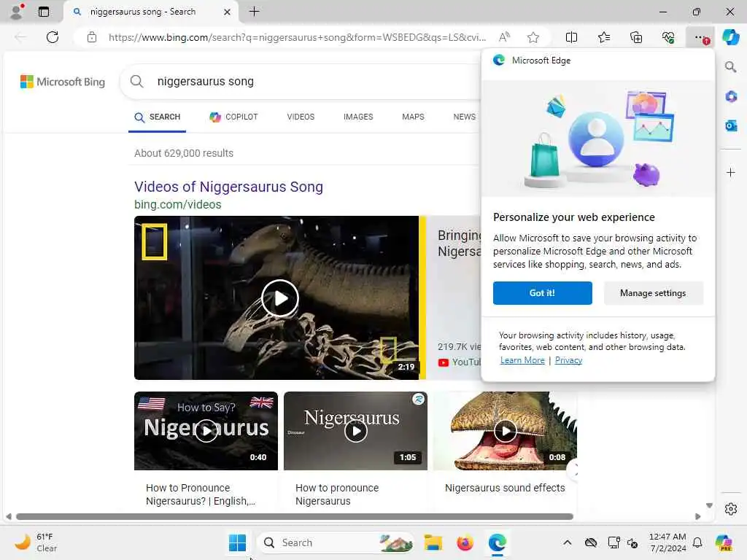This screenshot has height=560, width=747.
Task: Play the 0:08 sound effects video
Action: 505,431
